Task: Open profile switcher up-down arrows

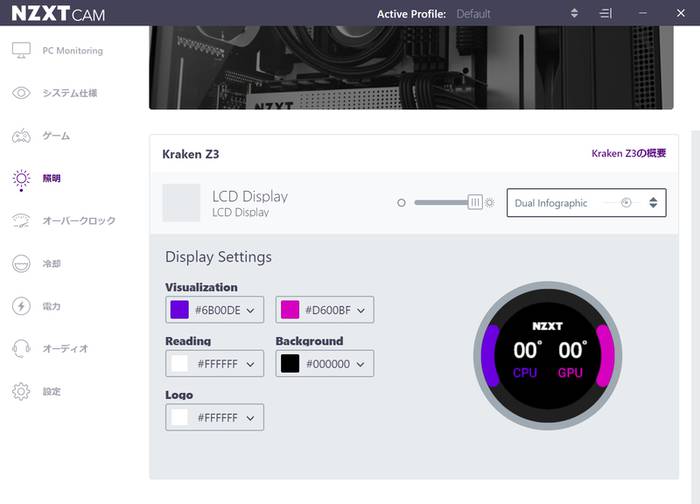Action: click(x=574, y=13)
